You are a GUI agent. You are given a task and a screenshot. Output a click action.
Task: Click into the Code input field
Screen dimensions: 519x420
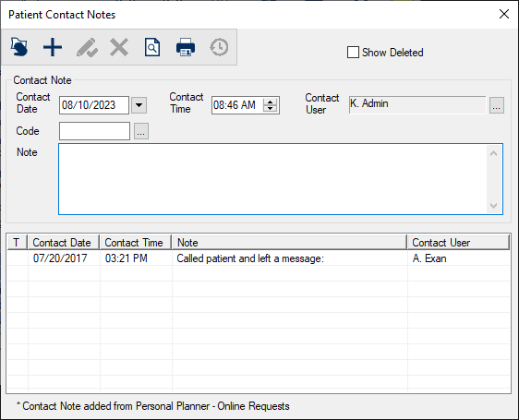tap(95, 131)
